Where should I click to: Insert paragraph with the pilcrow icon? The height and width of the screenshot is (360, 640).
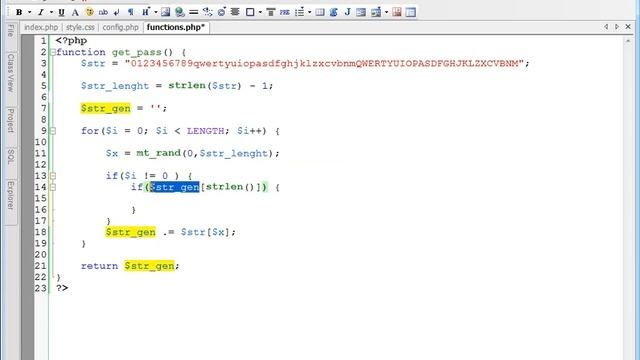tap(131, 12)
